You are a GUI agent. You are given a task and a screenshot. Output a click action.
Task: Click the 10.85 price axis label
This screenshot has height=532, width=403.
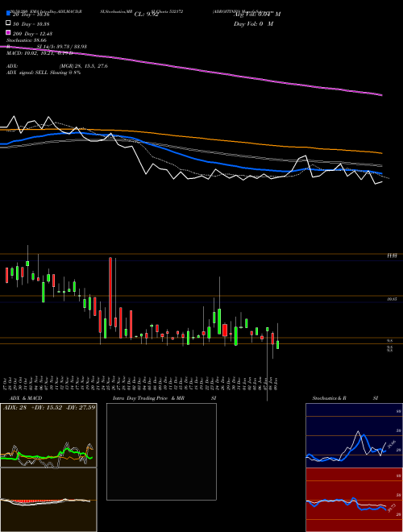(x=393, y=299)
